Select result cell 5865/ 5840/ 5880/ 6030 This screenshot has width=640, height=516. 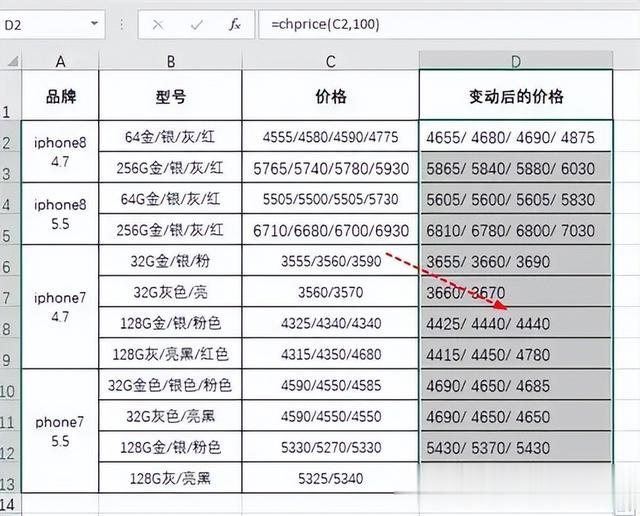(516, 167)
